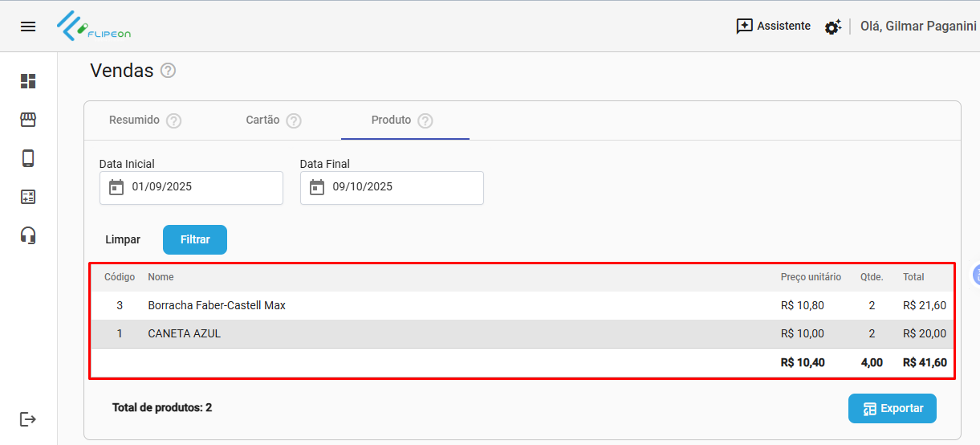Click help icon beside Resumido tab
Screen dimensions: 980x445
pyautogui.click(x=173, y=120)
